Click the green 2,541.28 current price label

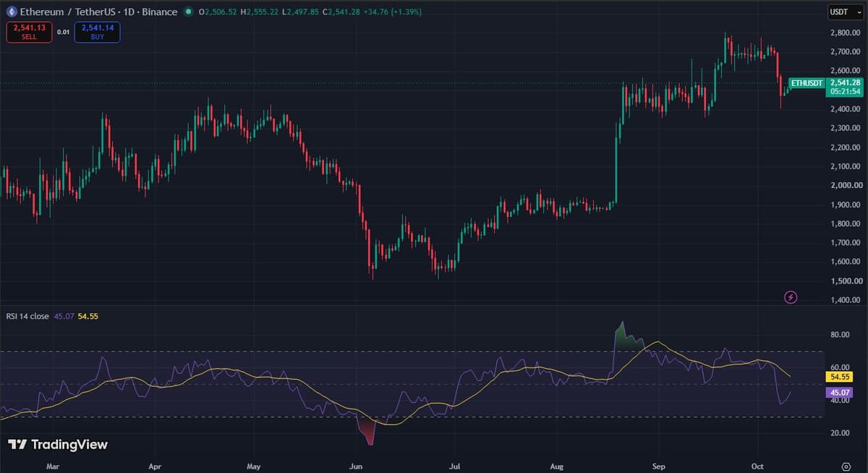tap(844, 82)
